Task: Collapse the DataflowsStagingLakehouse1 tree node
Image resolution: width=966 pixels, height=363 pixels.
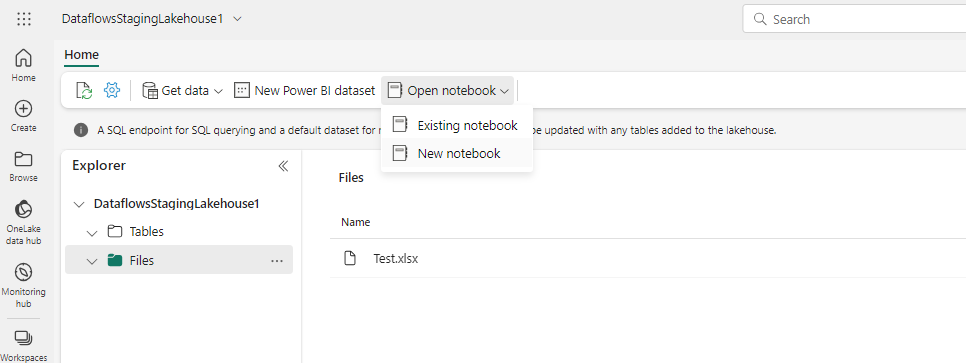Action: 78,204
